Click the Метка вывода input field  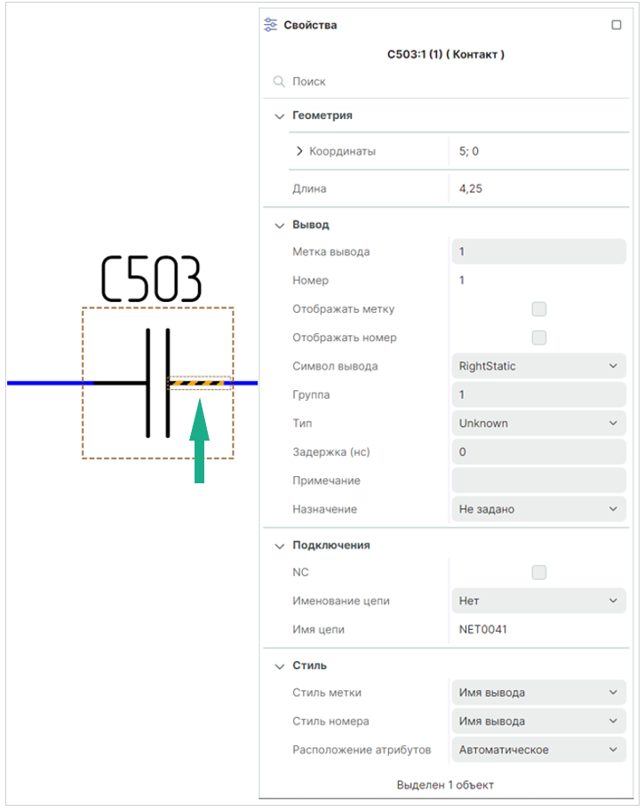coord(538,251)
